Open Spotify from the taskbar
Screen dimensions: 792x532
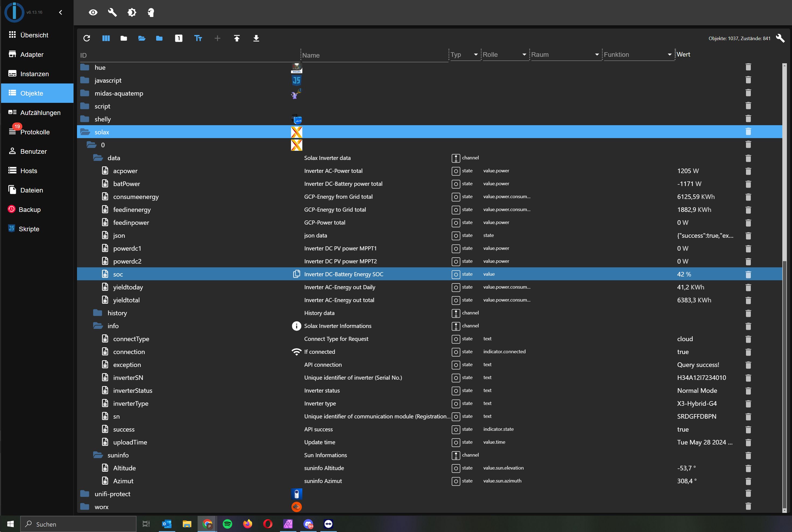coord(227,524)
